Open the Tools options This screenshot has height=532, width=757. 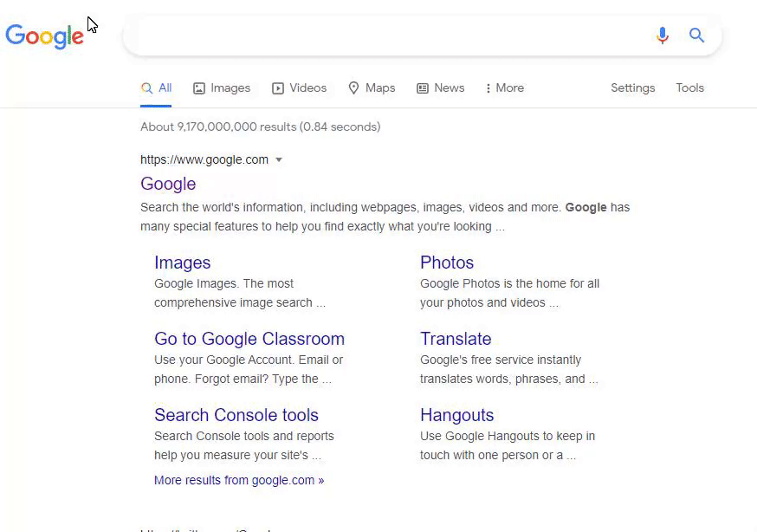pyautogui.click(x=689, y=88)
